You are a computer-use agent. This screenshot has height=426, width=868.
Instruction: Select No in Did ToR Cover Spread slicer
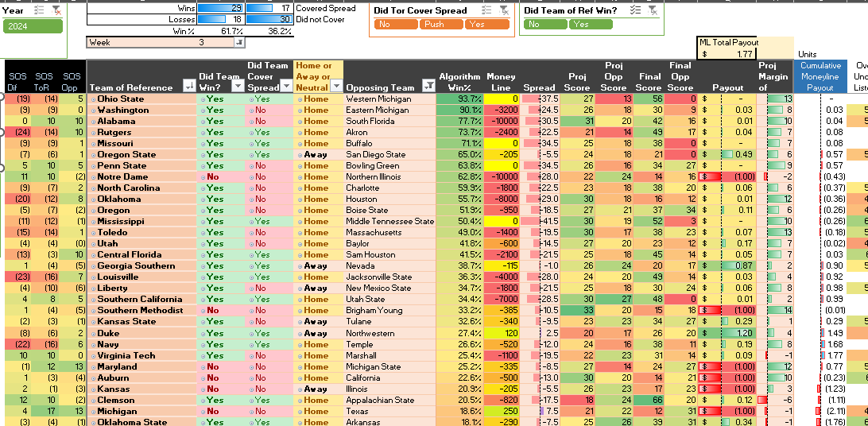click(395, 25)
